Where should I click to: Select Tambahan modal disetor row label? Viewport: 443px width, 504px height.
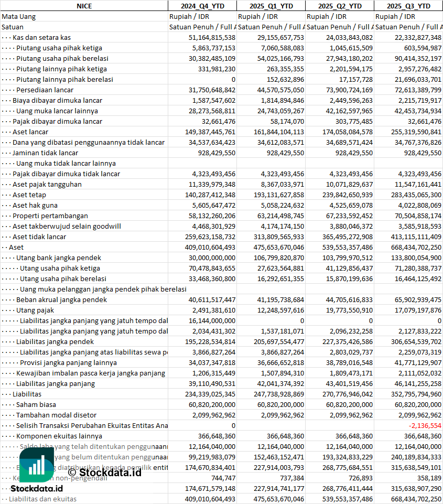tap(56, 415)
